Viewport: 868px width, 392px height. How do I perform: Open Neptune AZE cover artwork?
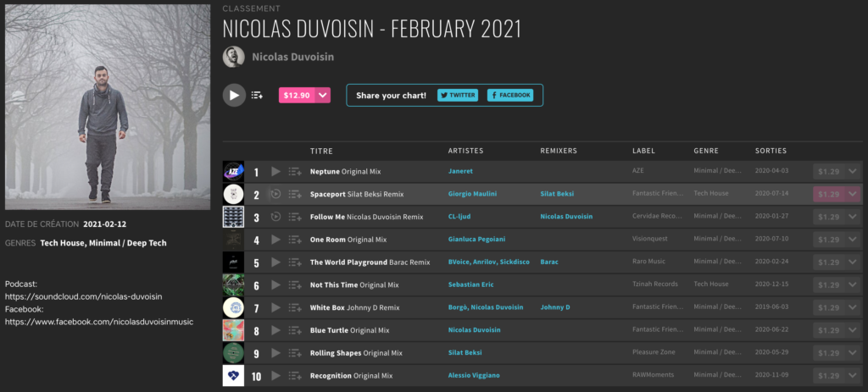(233, 171)
